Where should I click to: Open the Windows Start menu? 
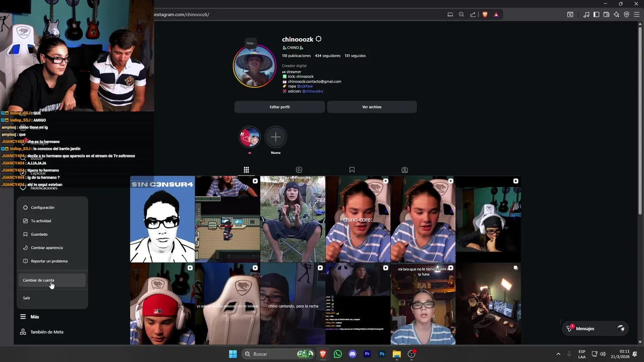233,354
